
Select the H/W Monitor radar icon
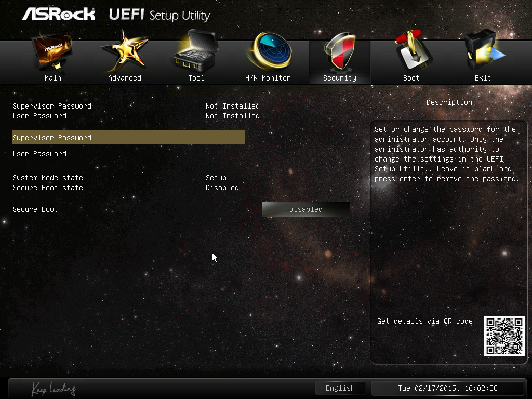point(270,51)
